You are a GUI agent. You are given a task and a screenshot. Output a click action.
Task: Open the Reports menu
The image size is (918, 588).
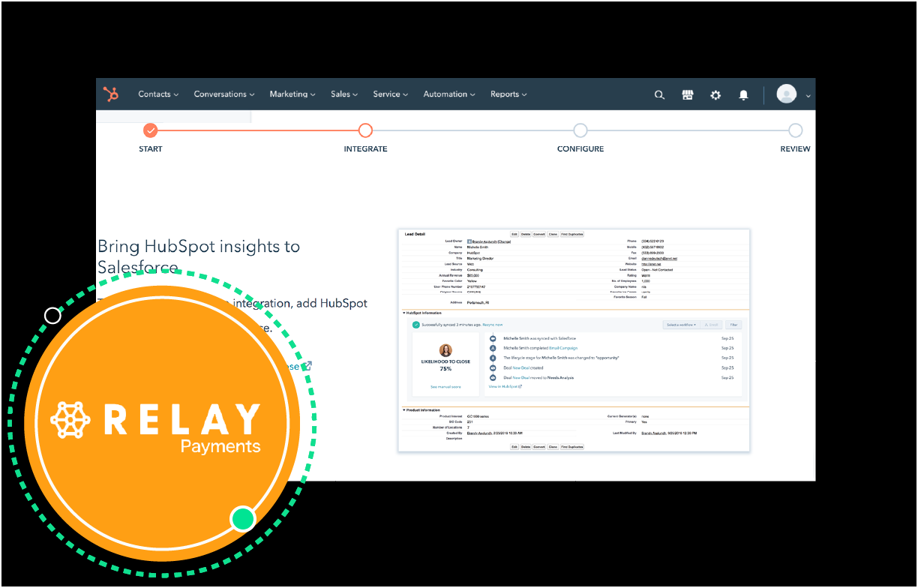tap(508, 94)
